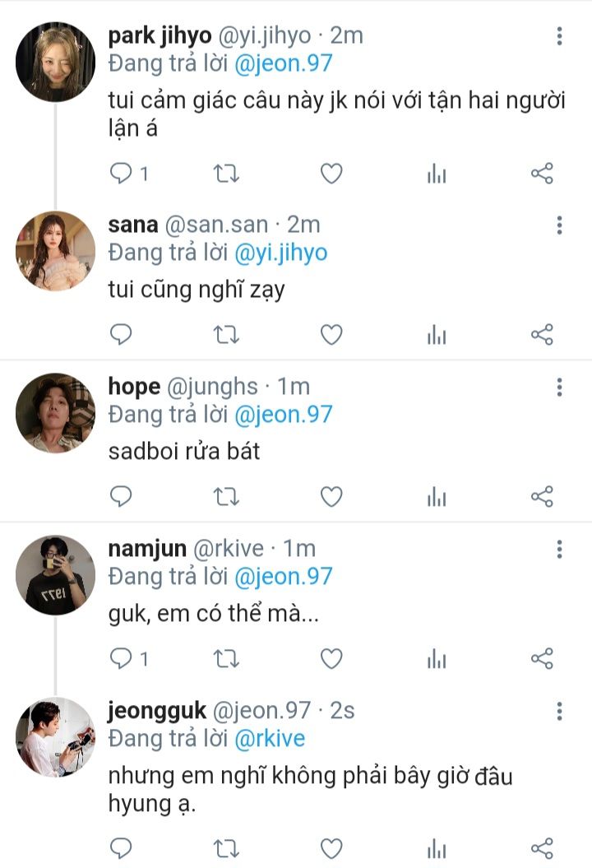Reply to park jihyo's tweet
This screenshot has height=868, width=592.
point(122,174)
